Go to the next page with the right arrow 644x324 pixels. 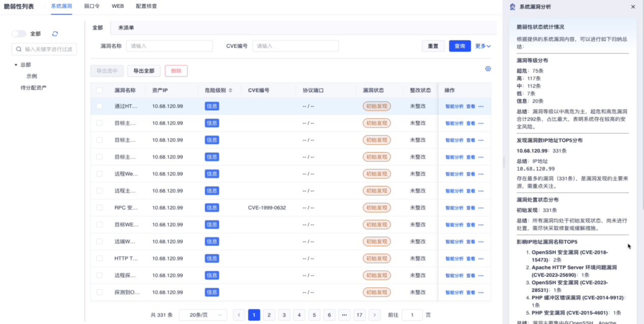(x=374, y=315)
